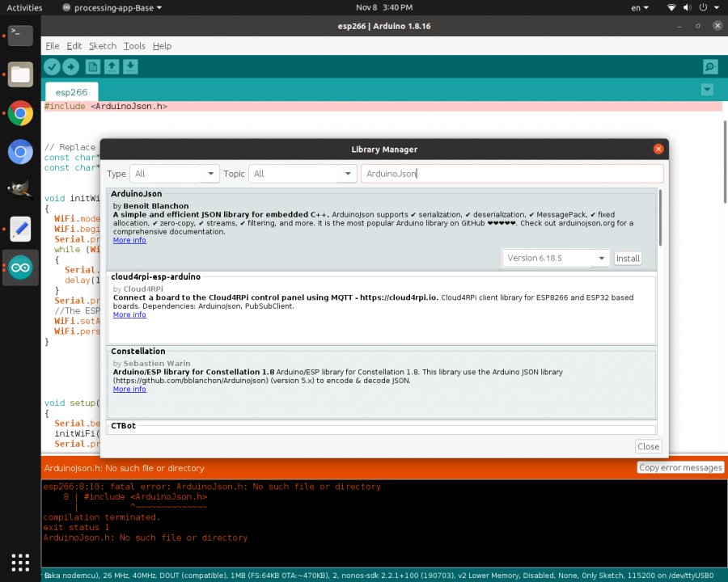Open a sketch with the Open icon
Screen dimensions: 728x582
[x=112, y=67]
